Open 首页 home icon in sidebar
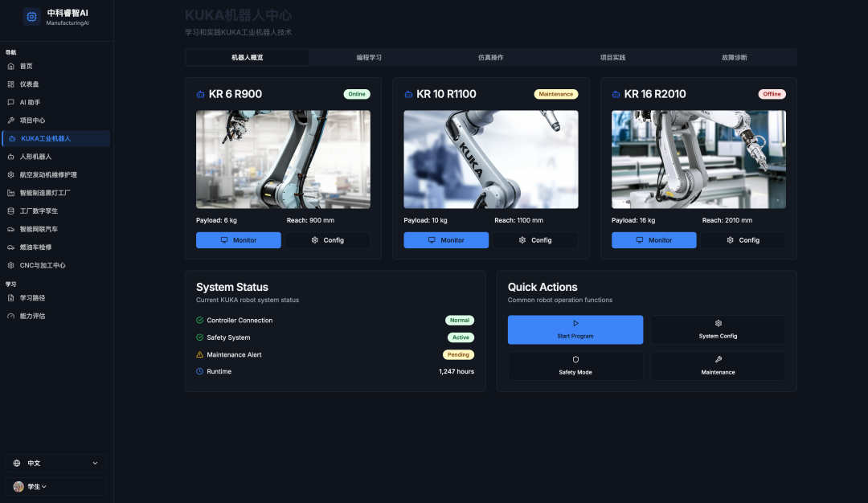Image resolution: width=868 pixels, height=503 pixels. click(x=11, y=66)
